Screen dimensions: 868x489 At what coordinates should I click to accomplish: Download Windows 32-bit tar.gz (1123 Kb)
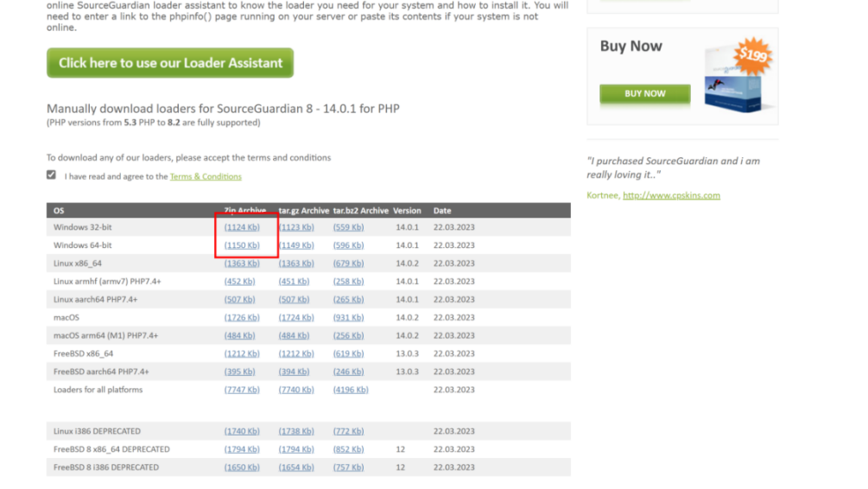click(296, 227)
